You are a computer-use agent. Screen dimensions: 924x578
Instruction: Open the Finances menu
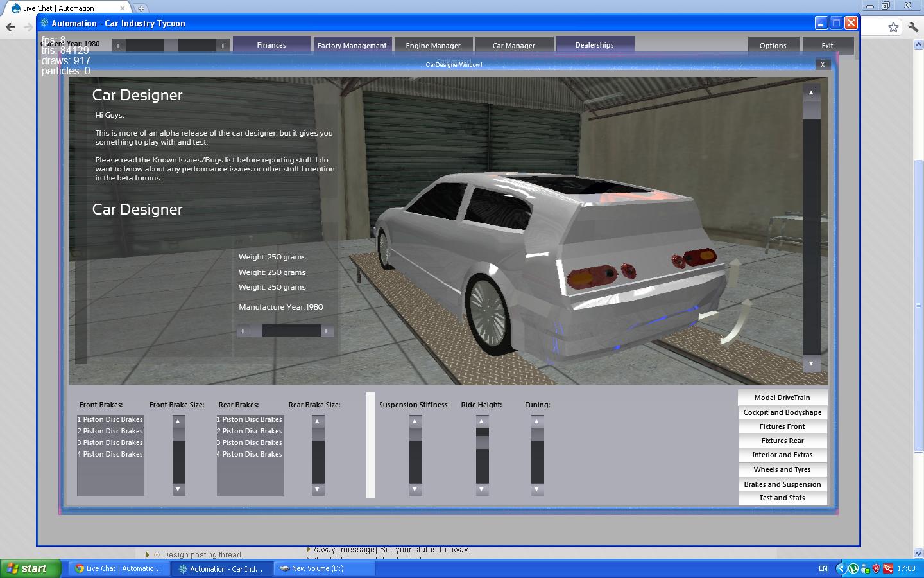click(x=271, y=45)
